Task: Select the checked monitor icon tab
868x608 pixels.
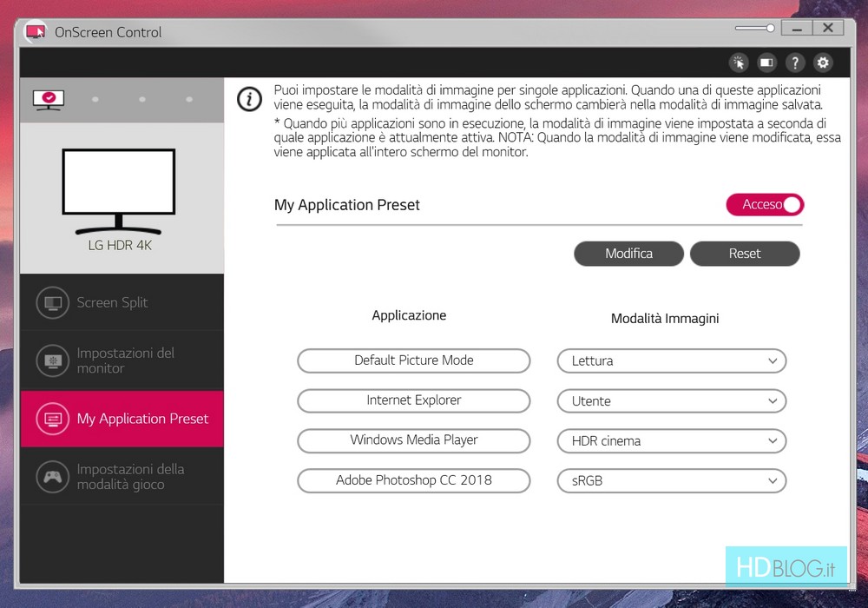Action: tap(49, 100)
